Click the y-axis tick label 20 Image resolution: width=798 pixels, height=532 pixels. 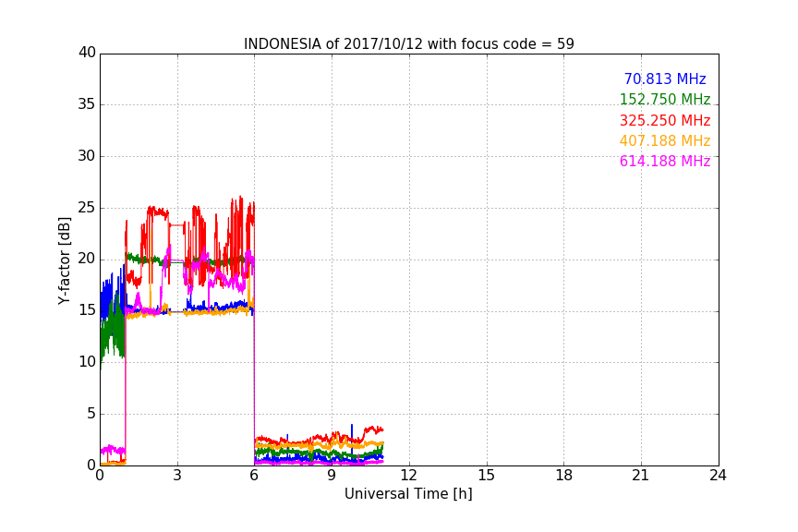87,260
